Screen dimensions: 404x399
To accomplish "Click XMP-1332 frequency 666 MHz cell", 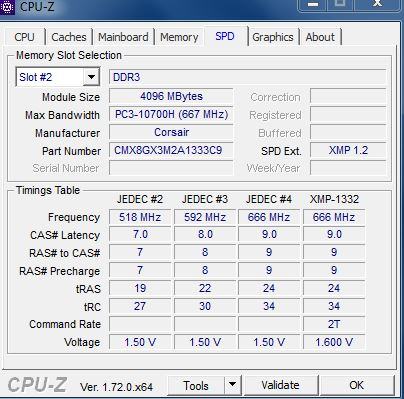I will tap(334, 217).
